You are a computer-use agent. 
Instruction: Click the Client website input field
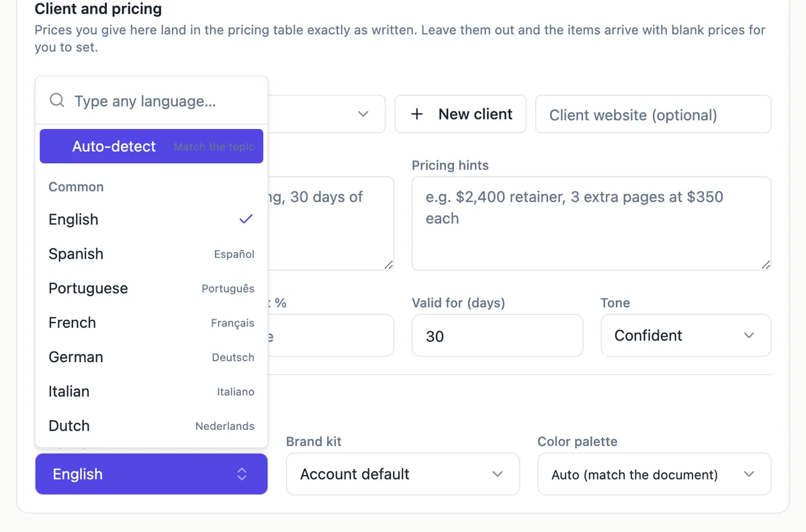(x=653, y=114)
